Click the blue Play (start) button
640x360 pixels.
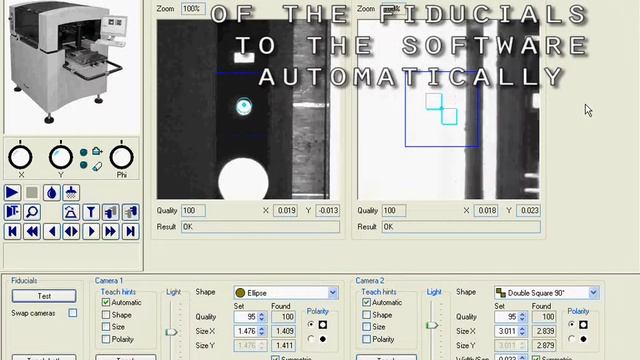coord(12,193)
